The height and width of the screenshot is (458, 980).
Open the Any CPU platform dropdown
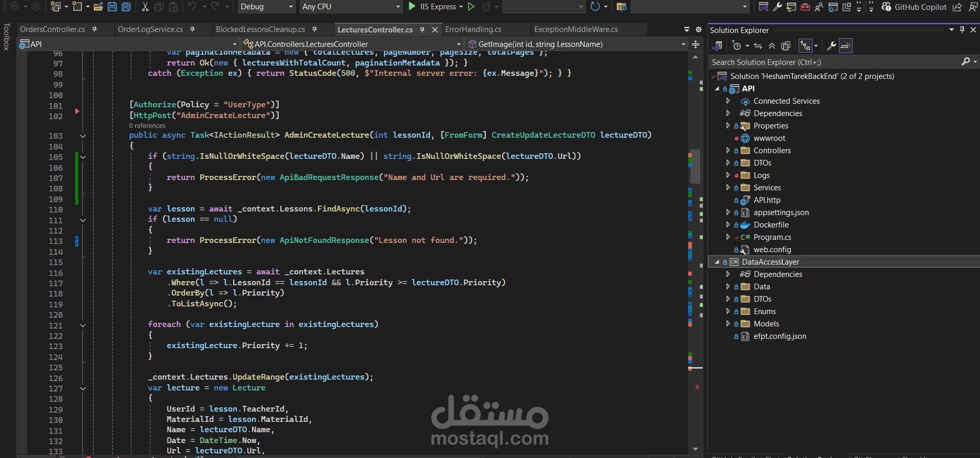(x=351, y=7)
